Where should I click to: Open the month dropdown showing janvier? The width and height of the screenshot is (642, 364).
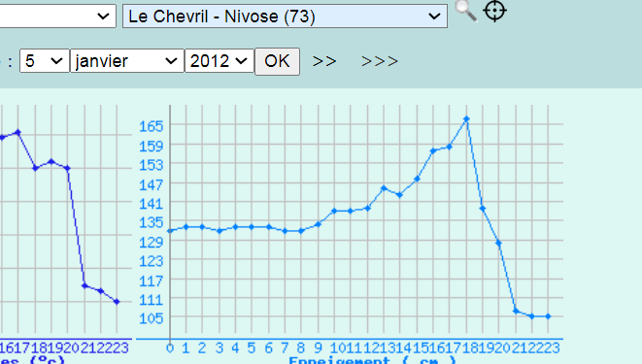pyautogui.click(x=127, y=61)
